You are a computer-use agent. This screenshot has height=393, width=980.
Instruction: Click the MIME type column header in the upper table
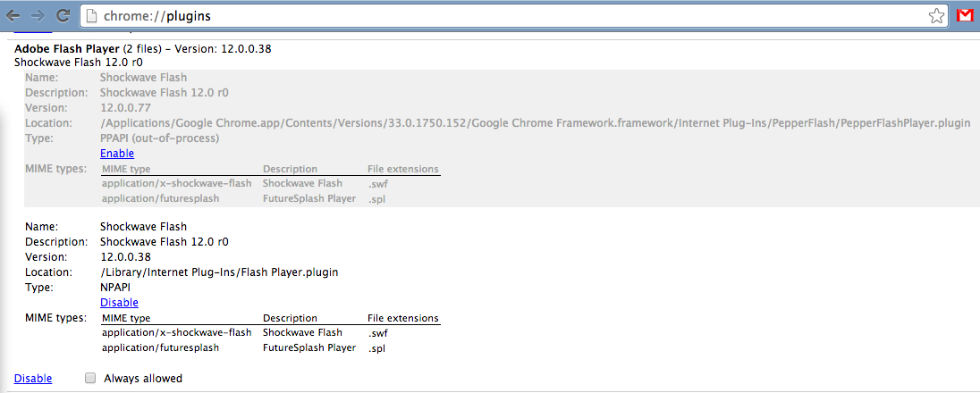coord(126,169)
